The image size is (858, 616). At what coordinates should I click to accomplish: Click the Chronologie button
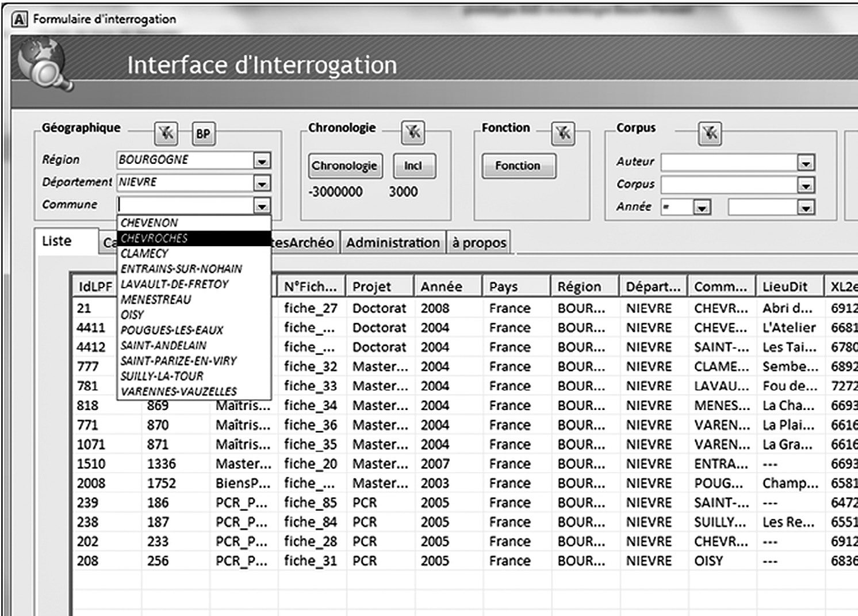[345, 166]
